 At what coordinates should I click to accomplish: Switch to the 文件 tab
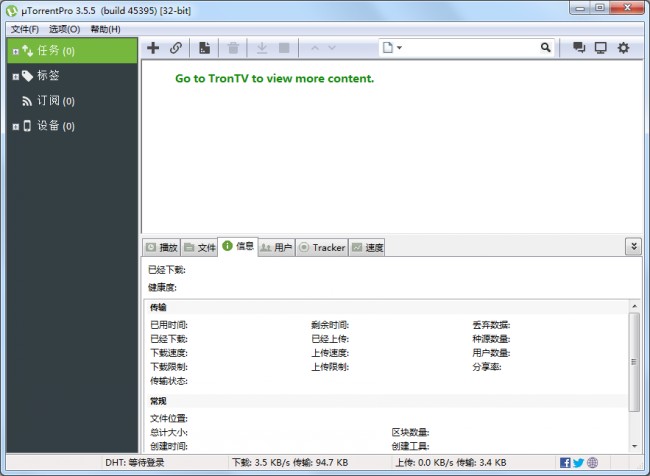click(x=200, y=248)
